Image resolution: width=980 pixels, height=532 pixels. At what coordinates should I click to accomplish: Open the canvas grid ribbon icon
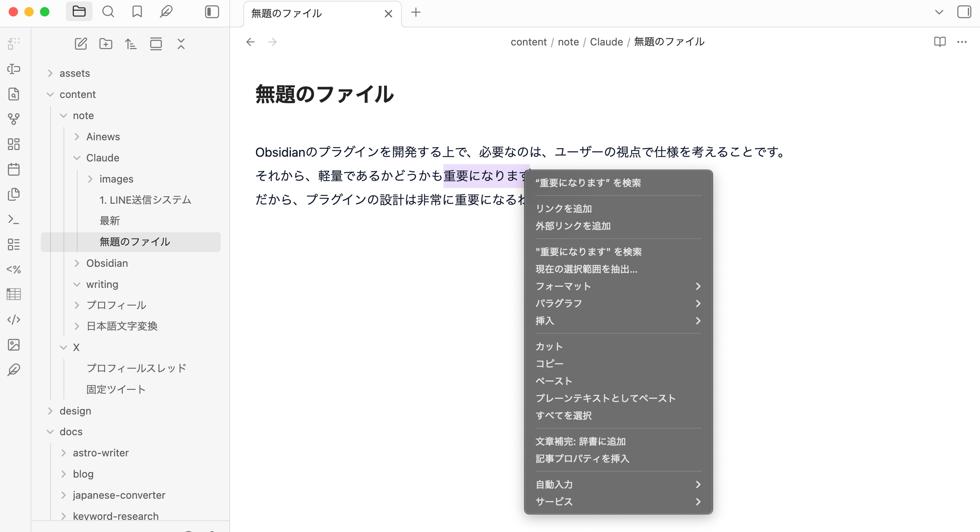(14, 144)
